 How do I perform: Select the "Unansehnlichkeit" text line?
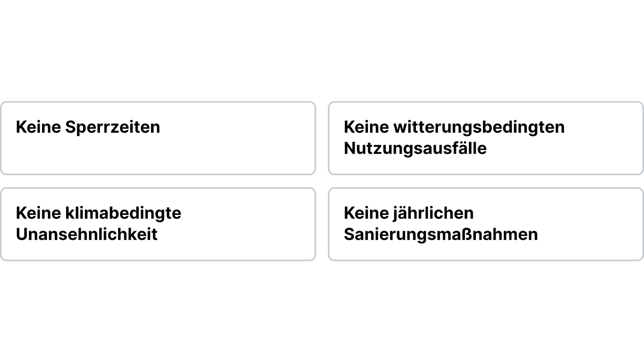[x=86, y=234]
